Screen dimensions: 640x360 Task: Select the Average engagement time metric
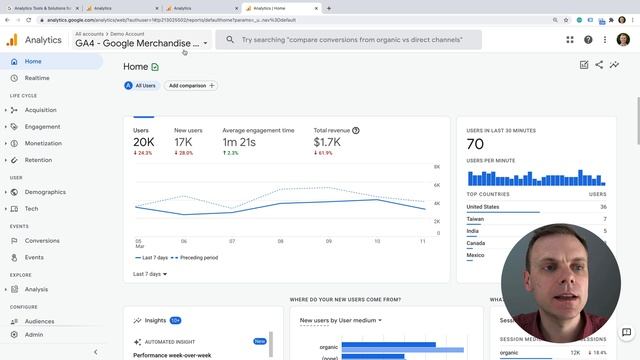(258, 141)
